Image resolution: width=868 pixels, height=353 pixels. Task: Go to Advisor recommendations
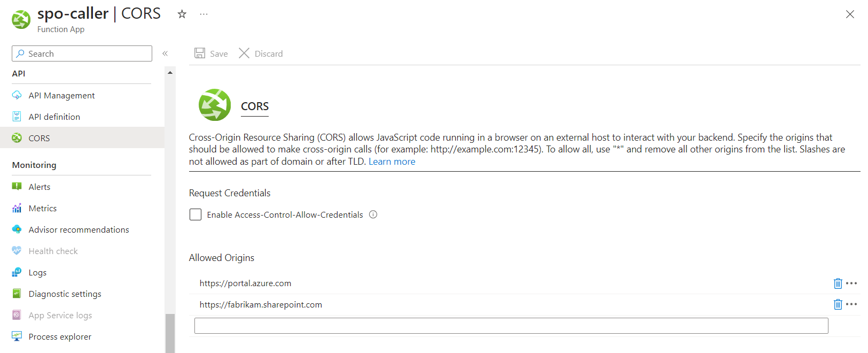point(79,229)
